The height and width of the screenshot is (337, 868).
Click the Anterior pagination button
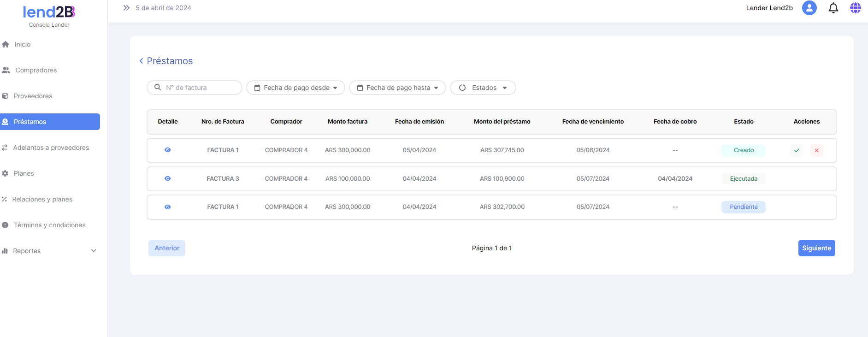(x=167, y=248)
